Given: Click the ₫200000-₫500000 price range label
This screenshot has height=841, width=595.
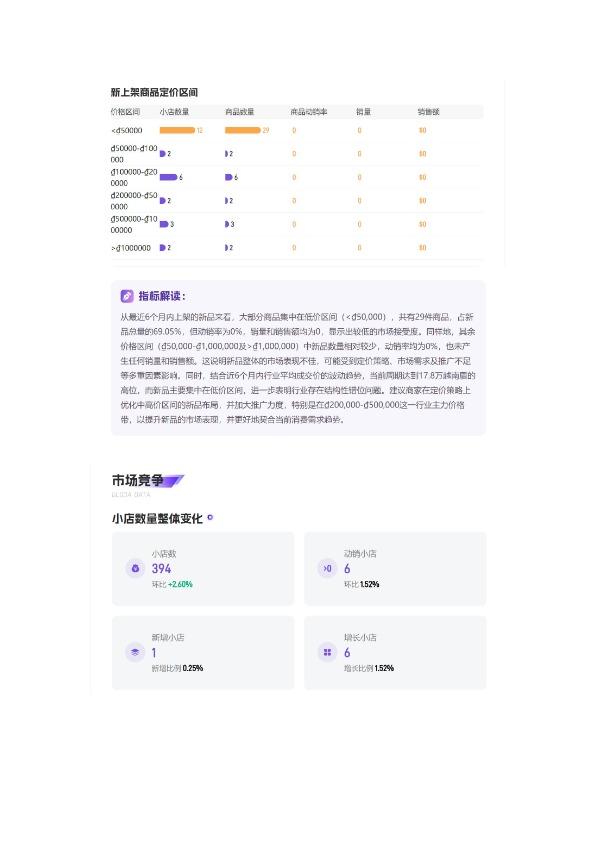Looking at the screenshot, I should tap(134, 201).
